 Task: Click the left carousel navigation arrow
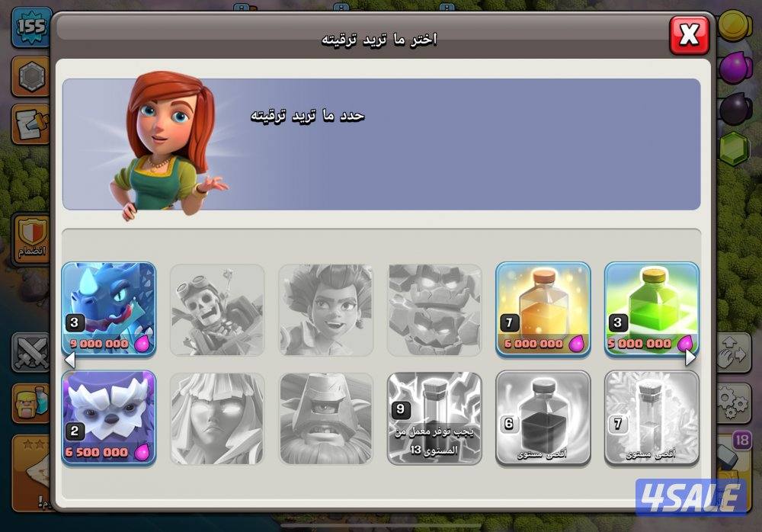pyautogui.click(x=72, y=361)
